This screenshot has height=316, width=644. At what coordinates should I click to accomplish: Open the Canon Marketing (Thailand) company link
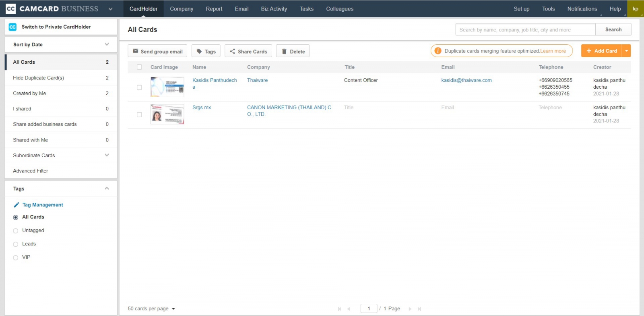(289, 111)
